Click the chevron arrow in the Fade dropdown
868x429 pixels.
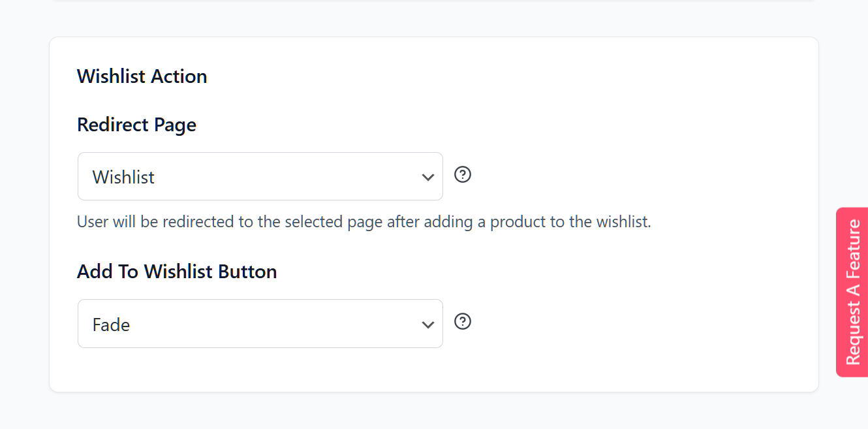(x=428, y=325)
